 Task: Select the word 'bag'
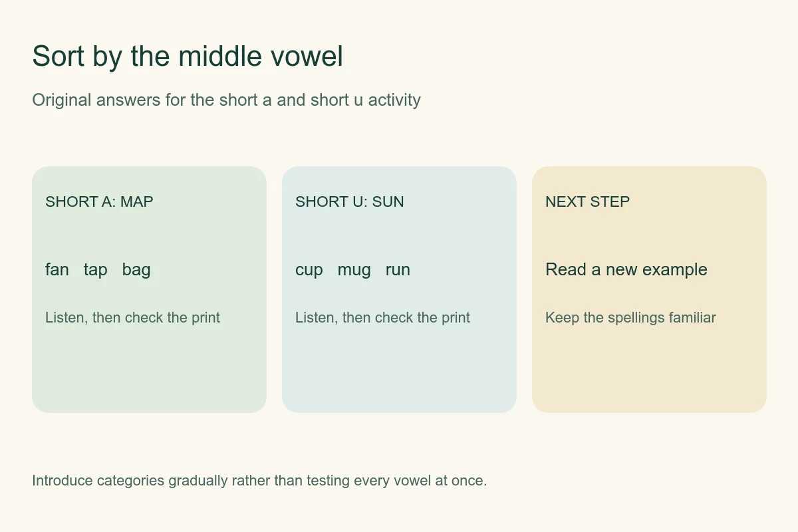pos(136,270)
